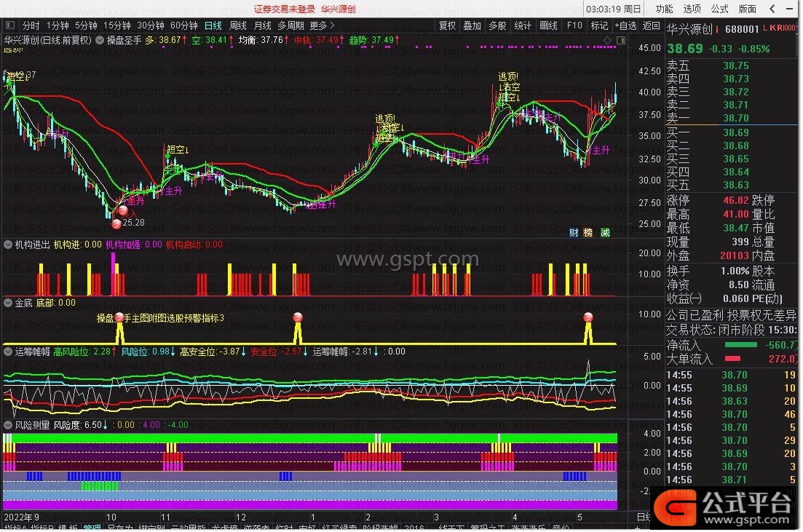Screen dimensions: 803x532
Task: Add stock via +自选
Action: 625,25
